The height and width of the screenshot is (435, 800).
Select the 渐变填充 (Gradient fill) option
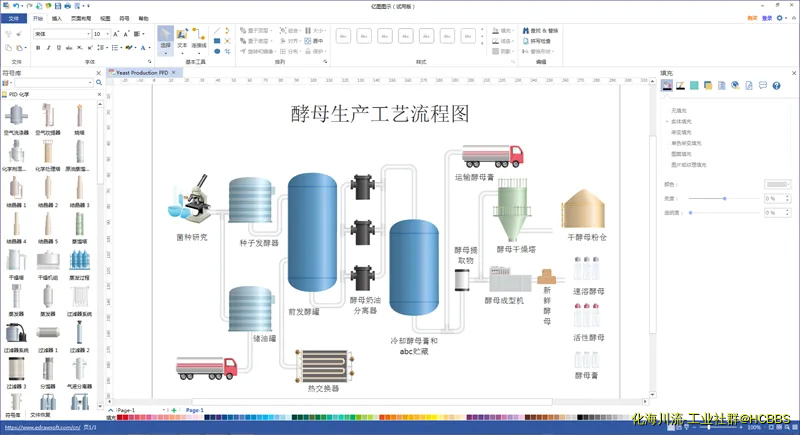click(x=681, y=132)
